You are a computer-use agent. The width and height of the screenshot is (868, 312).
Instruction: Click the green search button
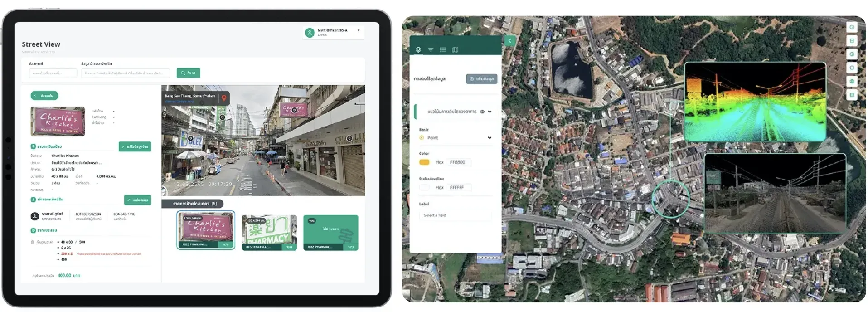(189, 73)
